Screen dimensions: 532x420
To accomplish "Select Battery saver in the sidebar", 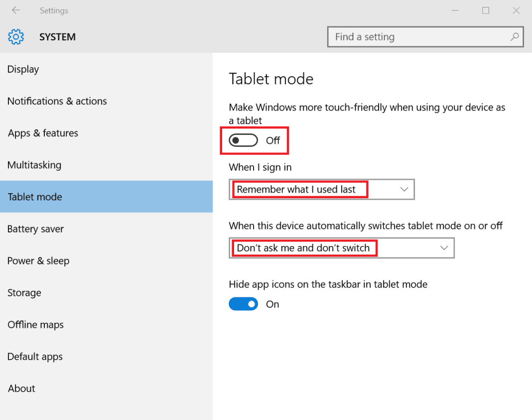I will click(35, 229).
